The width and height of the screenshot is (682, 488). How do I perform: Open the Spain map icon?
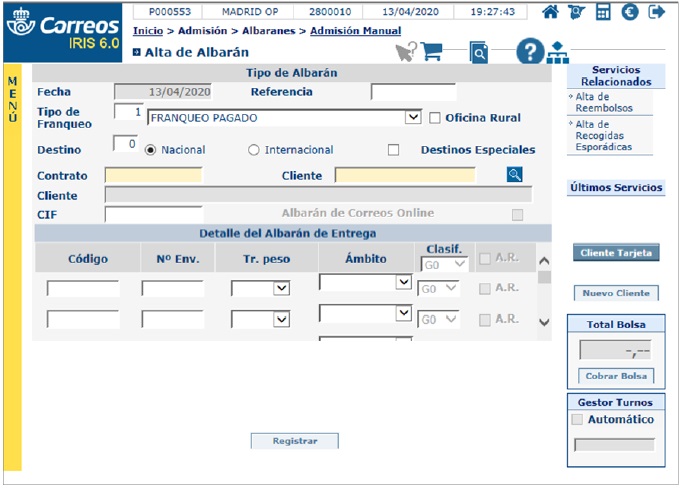pos(577,13)
